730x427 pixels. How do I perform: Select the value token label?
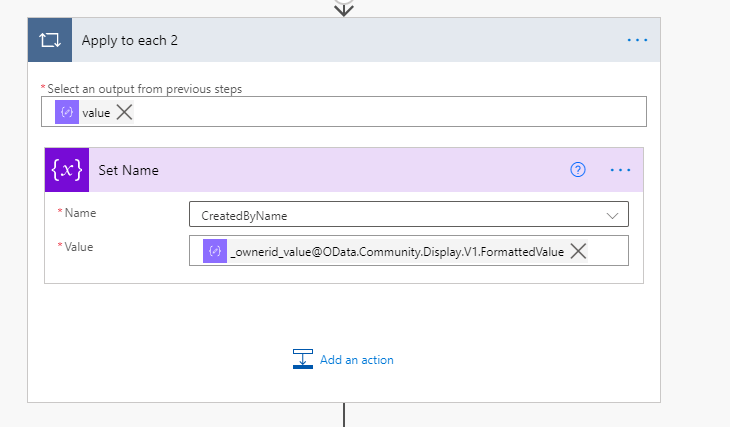pyautogui.click(x=96, y=113)
